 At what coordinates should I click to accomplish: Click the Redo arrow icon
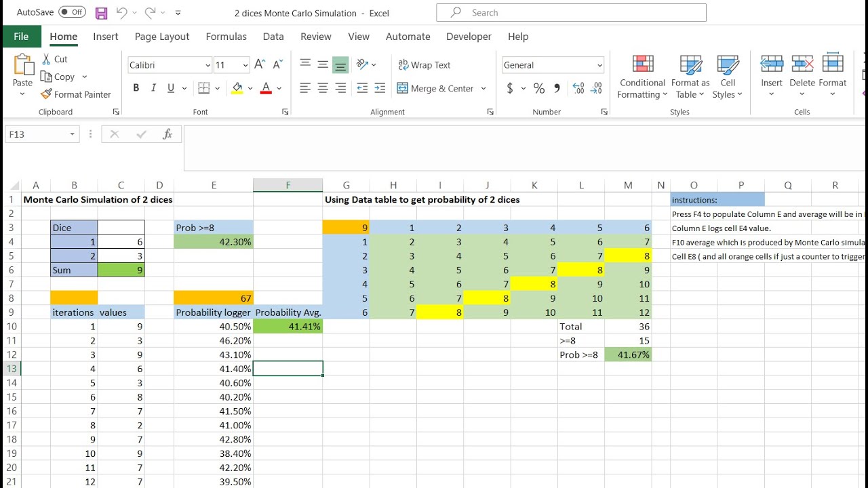pos(151,12)
